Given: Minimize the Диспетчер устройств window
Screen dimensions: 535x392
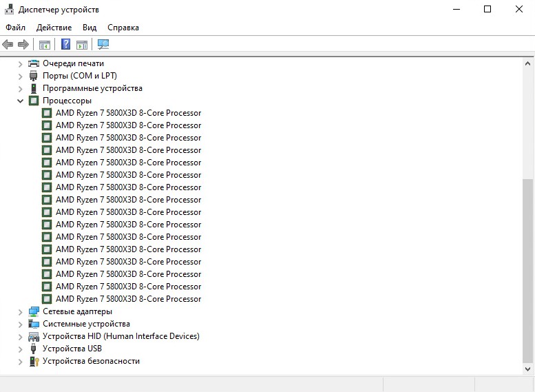Looking at the screenshot, I should point(457,9).
